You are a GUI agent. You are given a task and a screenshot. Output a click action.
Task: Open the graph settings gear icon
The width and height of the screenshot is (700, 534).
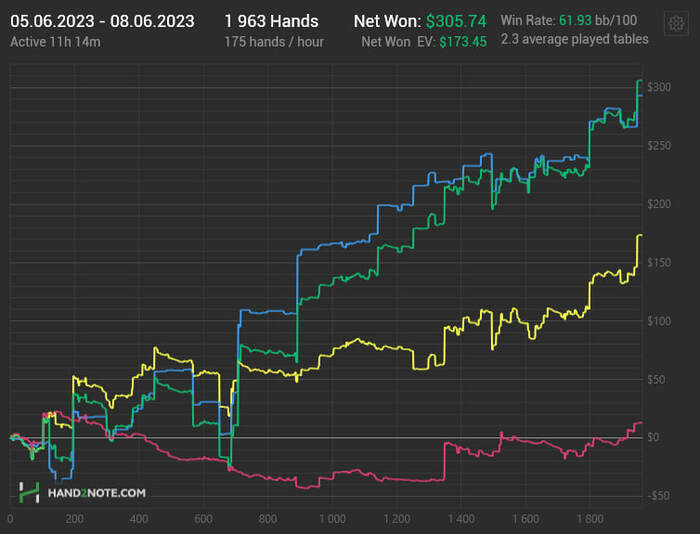[x=676, y=23]
